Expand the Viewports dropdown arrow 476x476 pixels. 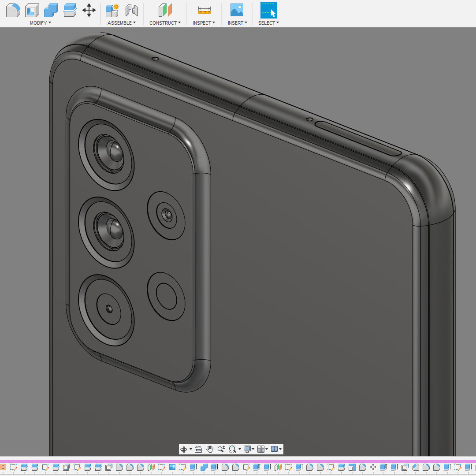tap(280, 449)
